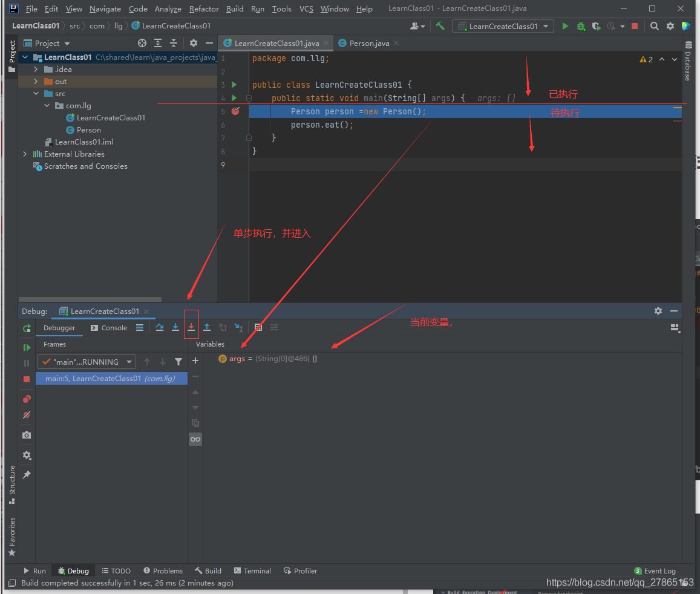Click the Build project hammer icon
This screenshot has width=700, height=594.
coord(440,26)
